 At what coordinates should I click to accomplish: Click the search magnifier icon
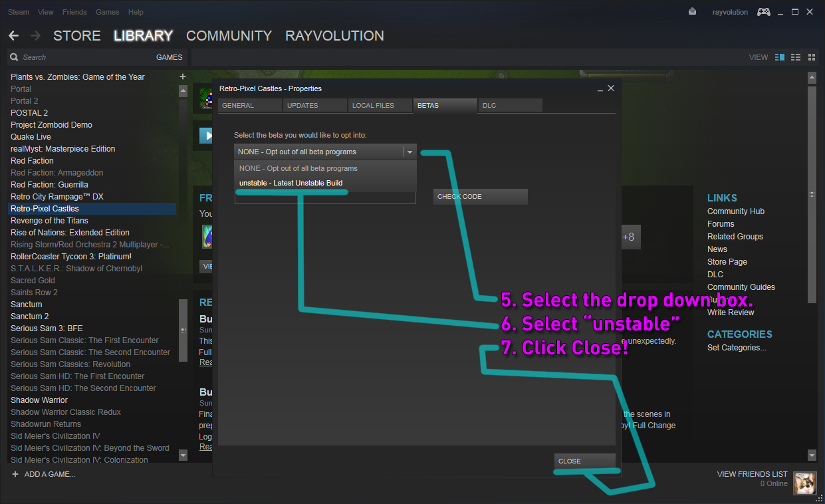[14, 57]
